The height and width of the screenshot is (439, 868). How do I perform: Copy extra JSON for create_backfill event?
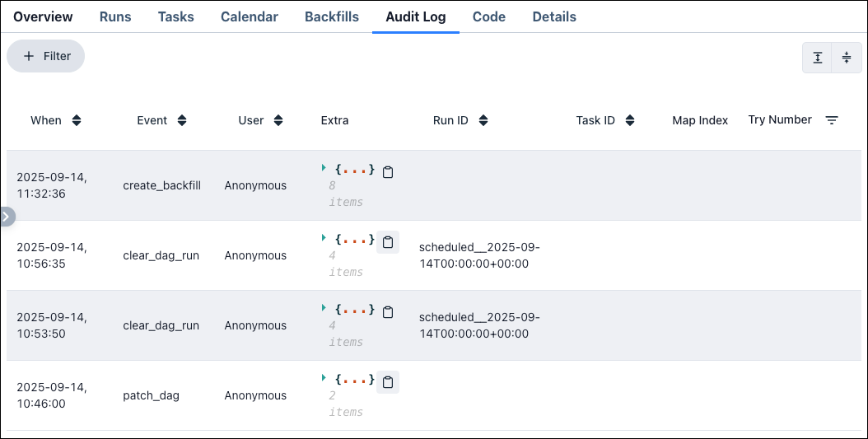(x=388, y=172)
